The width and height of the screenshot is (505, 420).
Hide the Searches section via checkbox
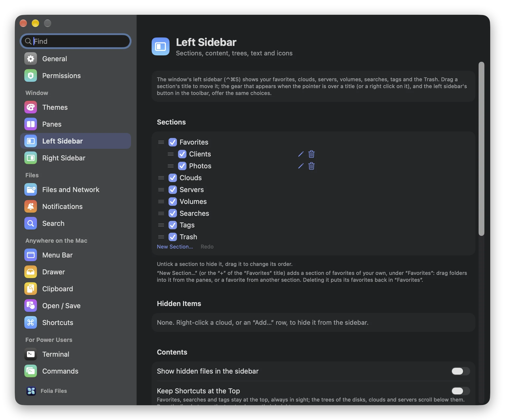pos(173,213)
